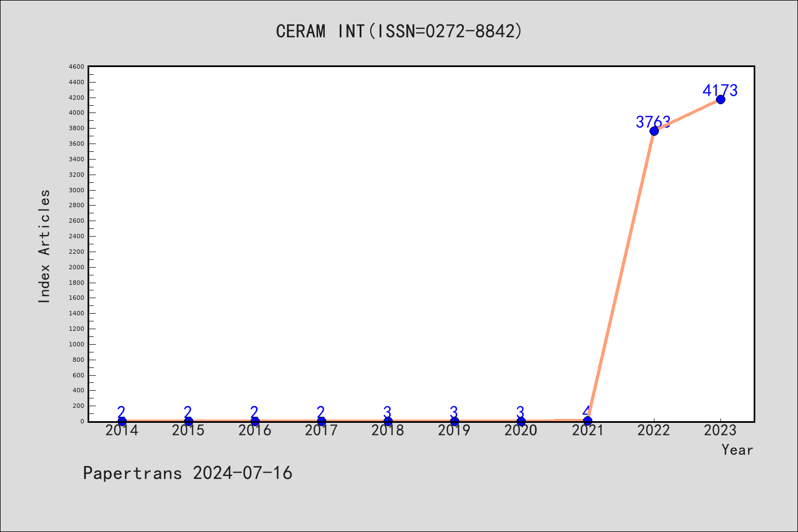The height and width of the screenshot is (532, 798).
Task: Click the 200 y-axis tick label
Action: click(x=78, y=406)
